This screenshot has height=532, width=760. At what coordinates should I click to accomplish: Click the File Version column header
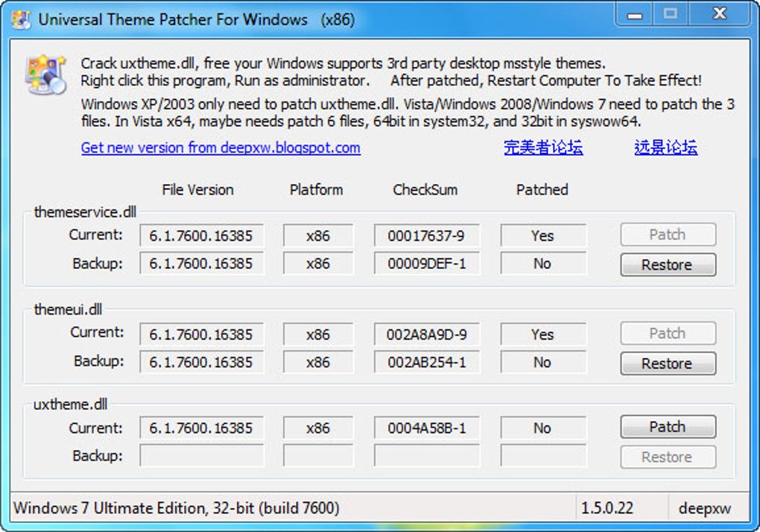tap(197, 189)
